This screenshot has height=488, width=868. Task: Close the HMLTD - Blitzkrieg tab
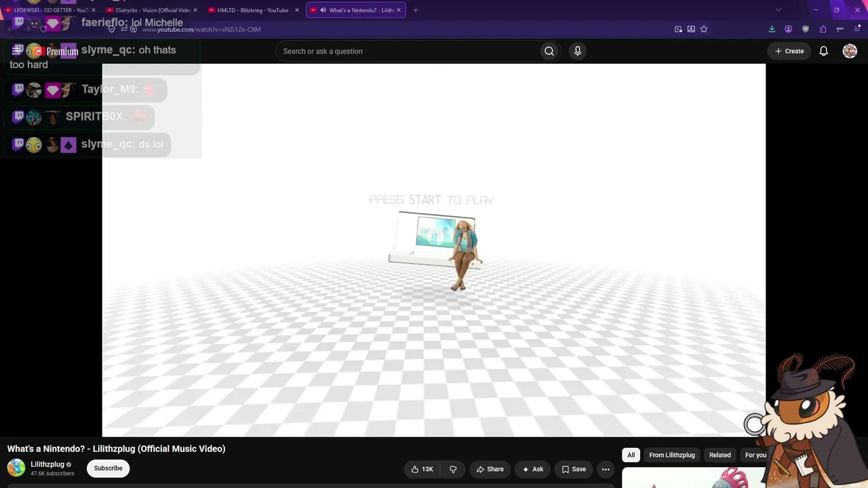point(297,10)
